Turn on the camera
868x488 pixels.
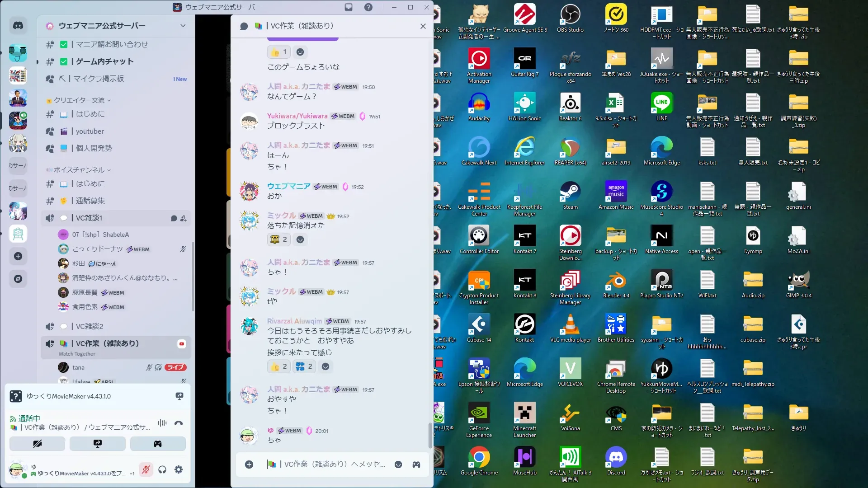coord(37,444)
